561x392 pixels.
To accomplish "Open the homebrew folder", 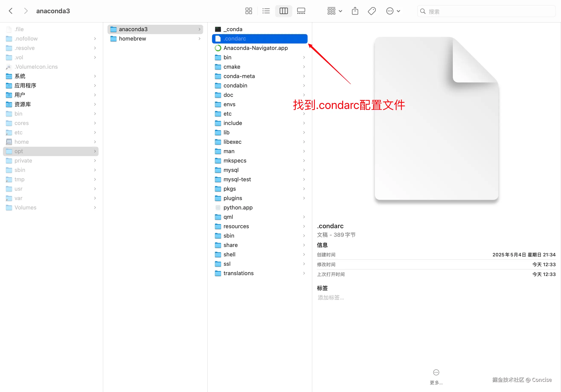I will 132,39.
